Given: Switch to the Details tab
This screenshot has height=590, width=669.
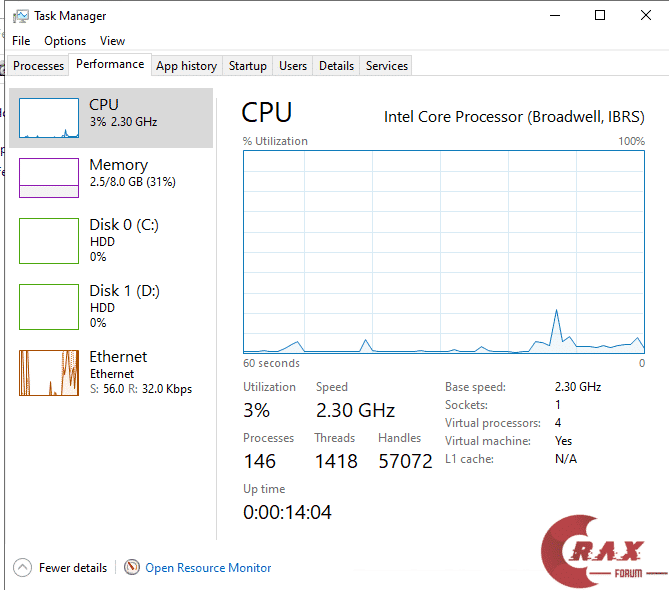Looking at the screenshot, I should tap(336, 66).
